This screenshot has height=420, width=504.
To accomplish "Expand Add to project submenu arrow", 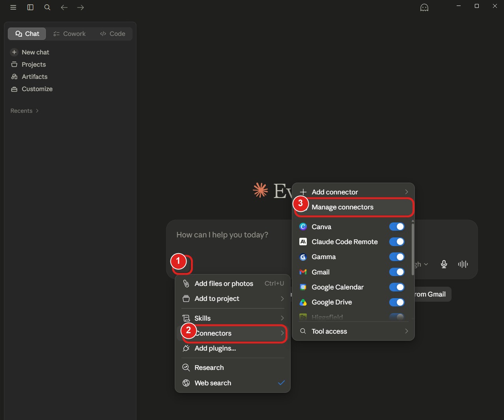I will coord(282,299).
